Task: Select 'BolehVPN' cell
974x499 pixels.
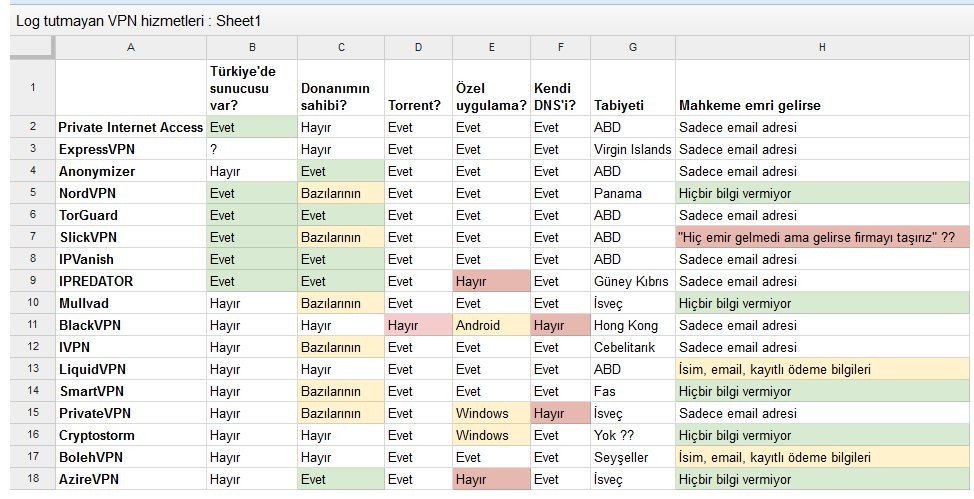Action: click(130, 457)
